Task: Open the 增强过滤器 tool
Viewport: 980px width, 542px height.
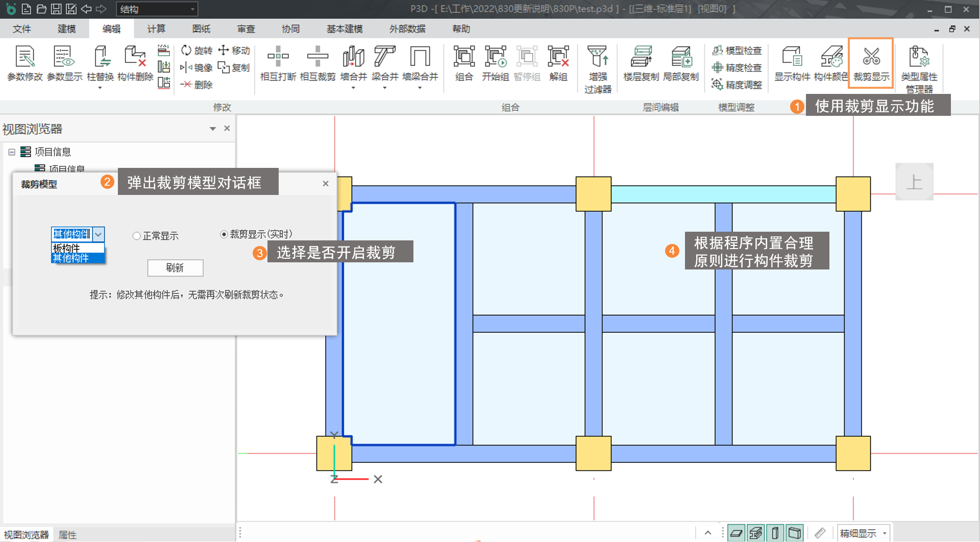Action: (598, 68)
